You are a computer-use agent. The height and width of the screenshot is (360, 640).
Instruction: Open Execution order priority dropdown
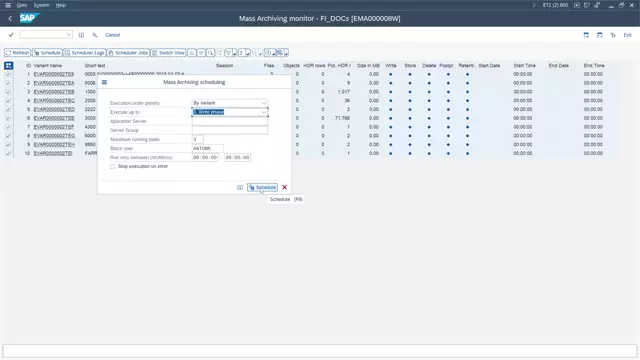pyautogui.click(x=264, y=103)
